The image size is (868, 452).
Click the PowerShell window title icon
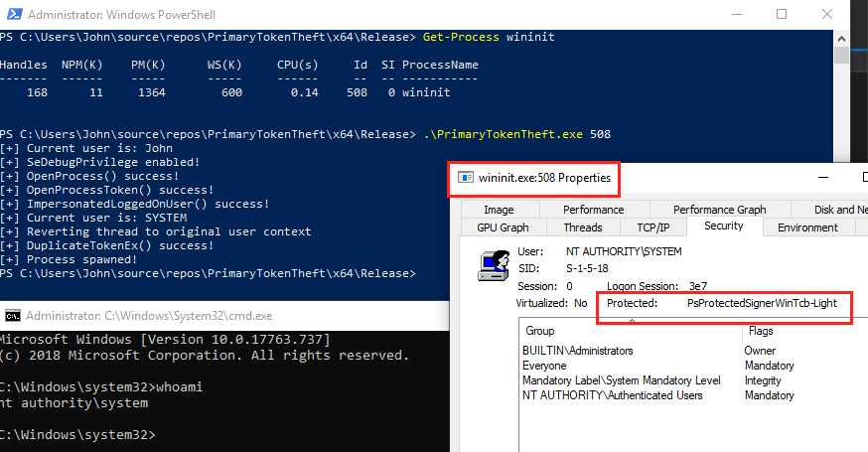coord(14,14)
